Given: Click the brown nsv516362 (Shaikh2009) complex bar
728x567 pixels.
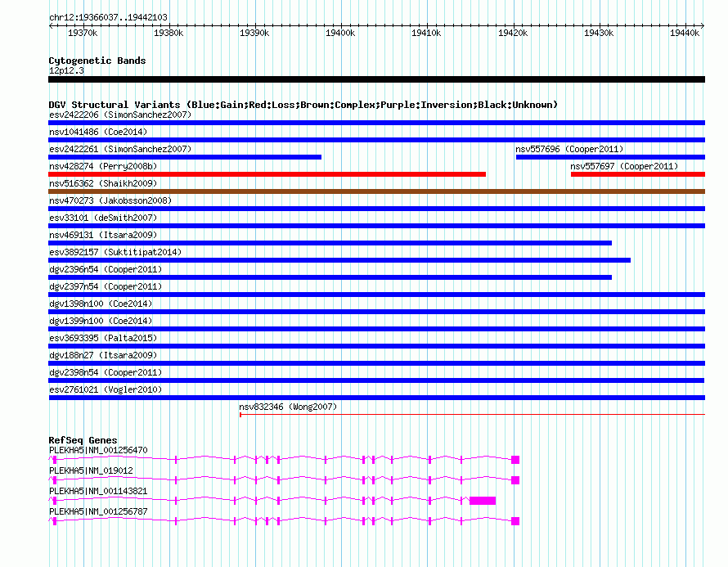Looking at the screenshot, I should coord(376,191).
